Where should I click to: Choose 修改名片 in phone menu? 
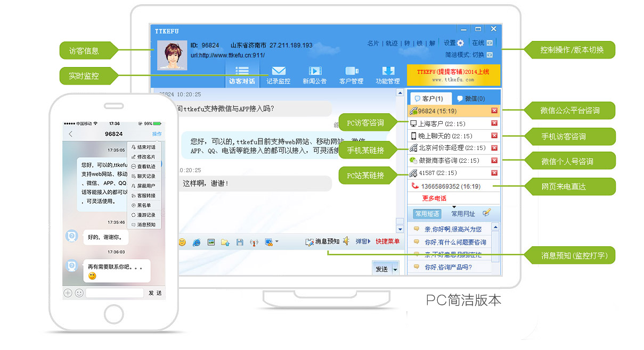[x=143, y=157]
